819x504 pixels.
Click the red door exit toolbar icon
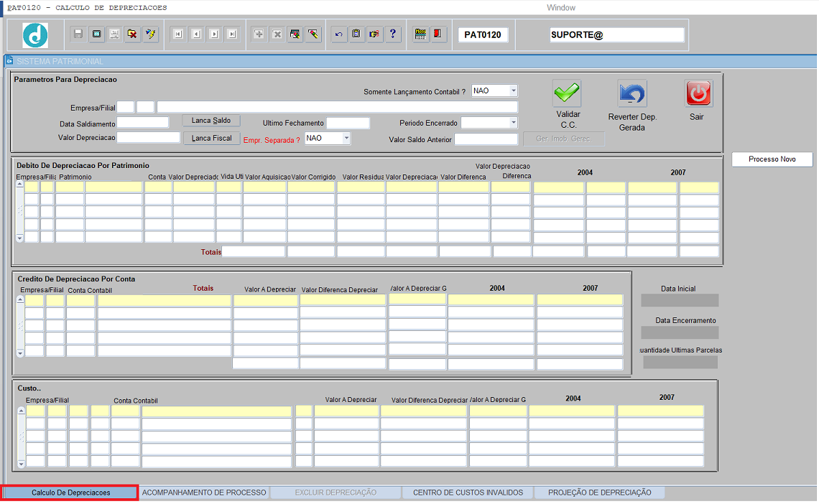pyautogui.click(x=439, y=34)
